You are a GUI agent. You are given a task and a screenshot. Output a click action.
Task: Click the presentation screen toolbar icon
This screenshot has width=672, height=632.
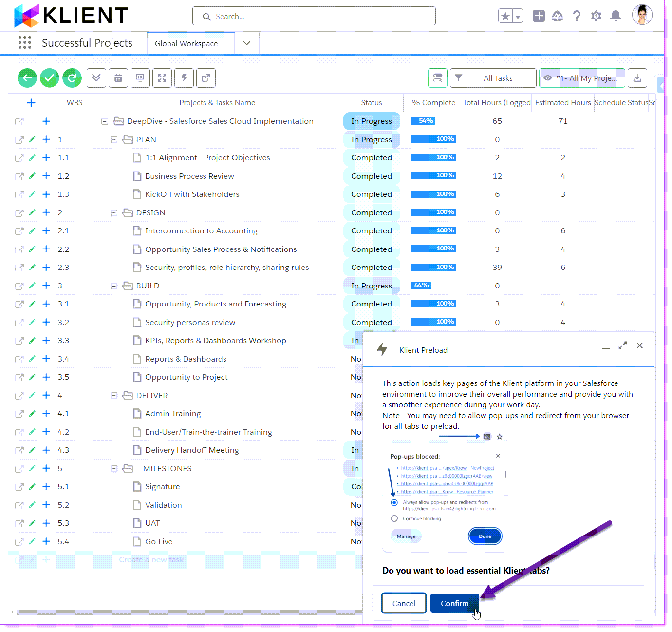[140, 78]
